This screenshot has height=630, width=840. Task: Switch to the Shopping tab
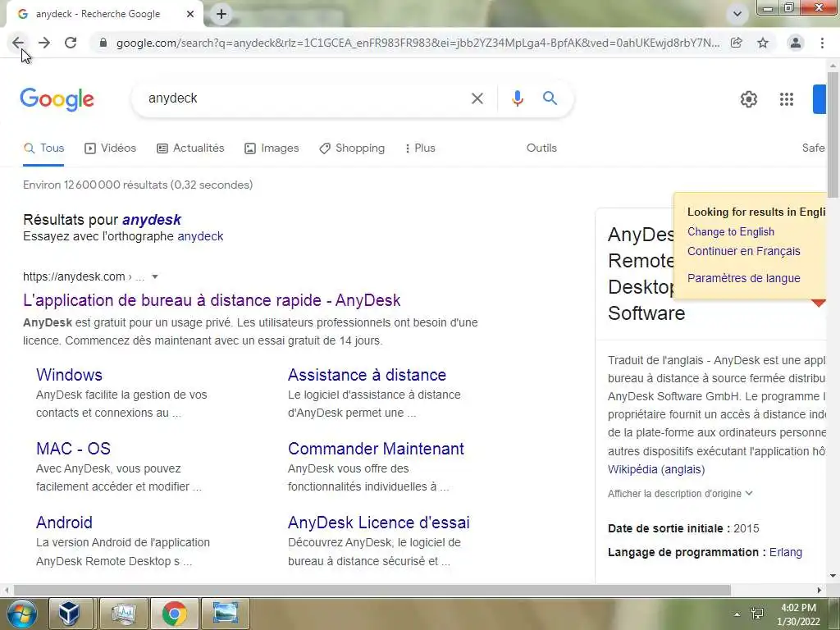(x=352, y=148)
